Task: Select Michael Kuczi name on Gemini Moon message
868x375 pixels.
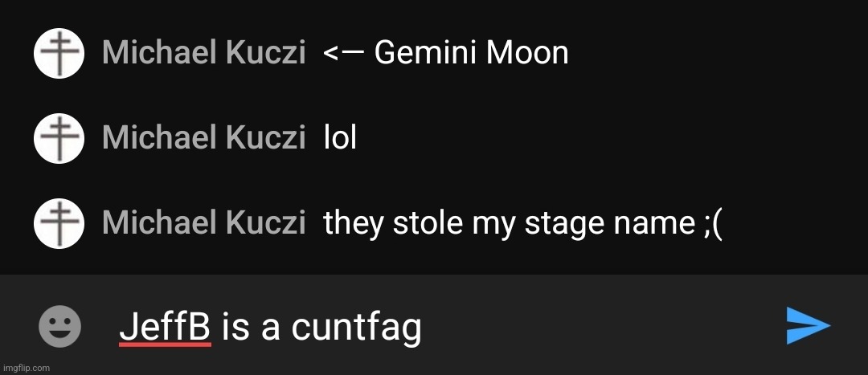Action: (203, 53)
